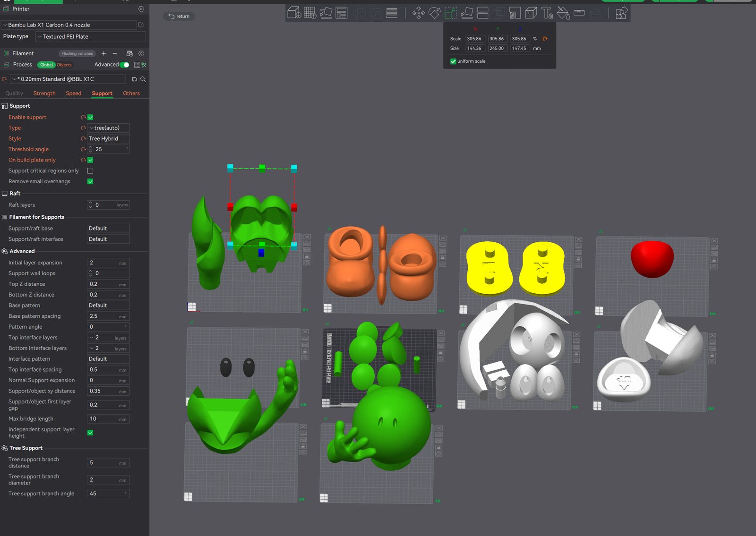Open the Interface pattern dropdown
Image resolution: width=756 pixels, height=536 pixels.
click(x=108, y=359)
